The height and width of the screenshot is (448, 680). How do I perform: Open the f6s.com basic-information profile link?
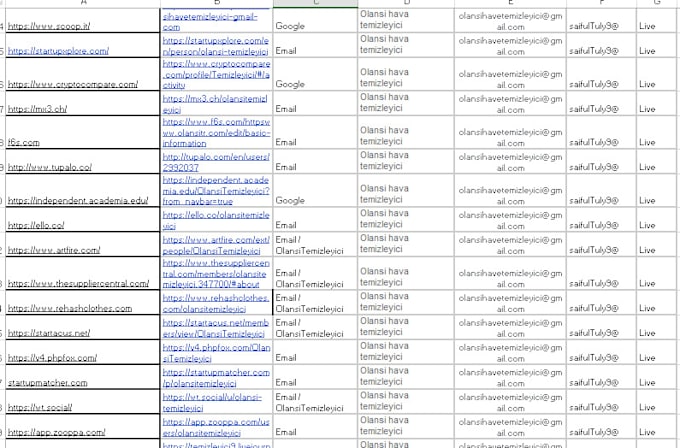tap(216, 132)
